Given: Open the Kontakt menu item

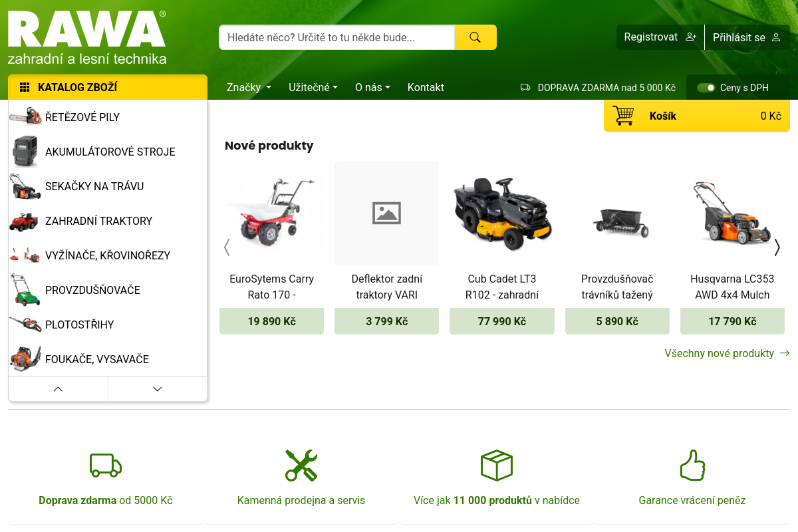Looking at the screenshot, I should [426, 87].
